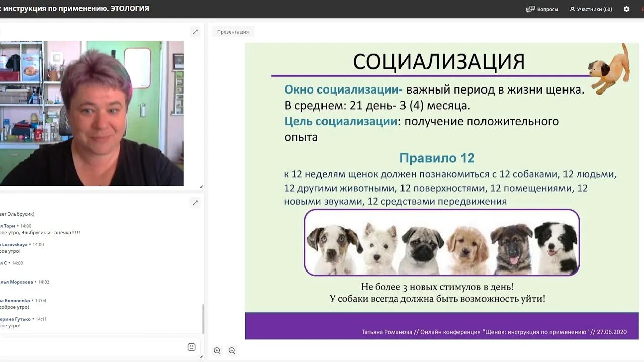Open the emoji picker in chat

point(191,347)
